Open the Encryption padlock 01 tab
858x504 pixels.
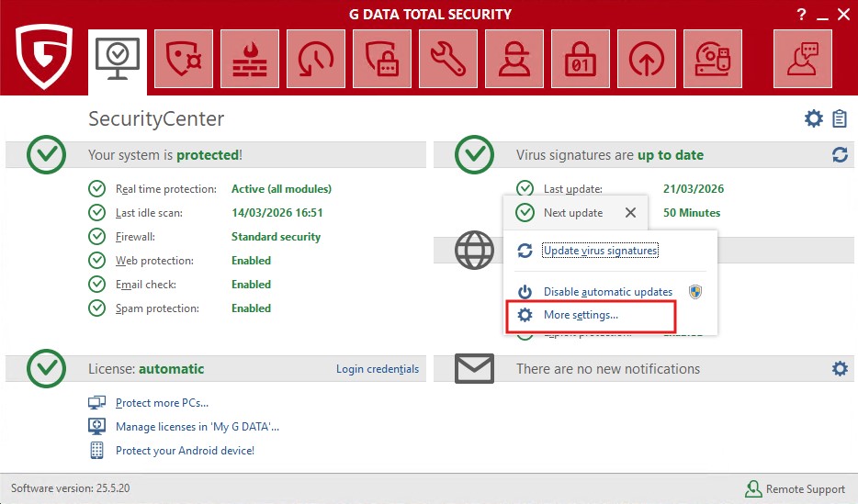tap(581, 59)
